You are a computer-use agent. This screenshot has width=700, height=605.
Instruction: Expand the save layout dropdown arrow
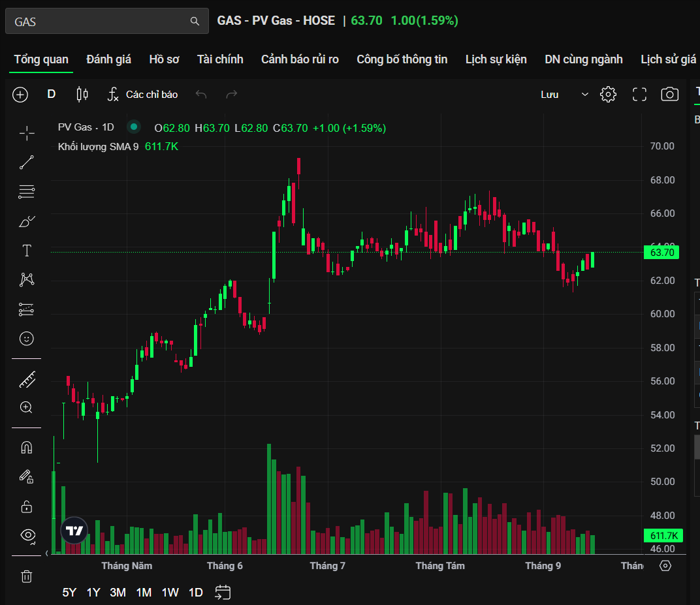coord(585,95)
